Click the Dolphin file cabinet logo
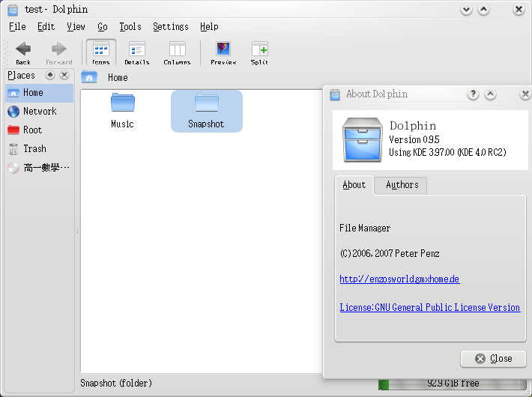 coord(363,139)
